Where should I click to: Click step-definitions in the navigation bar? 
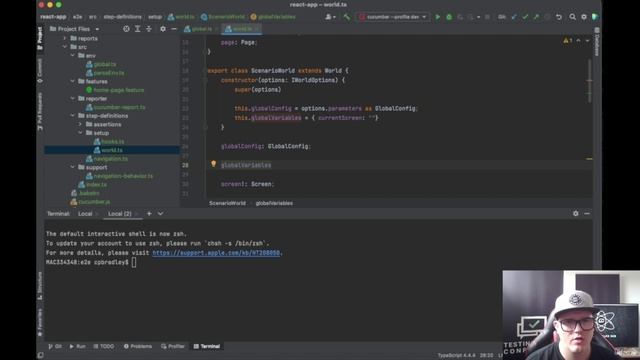[122, 17]
